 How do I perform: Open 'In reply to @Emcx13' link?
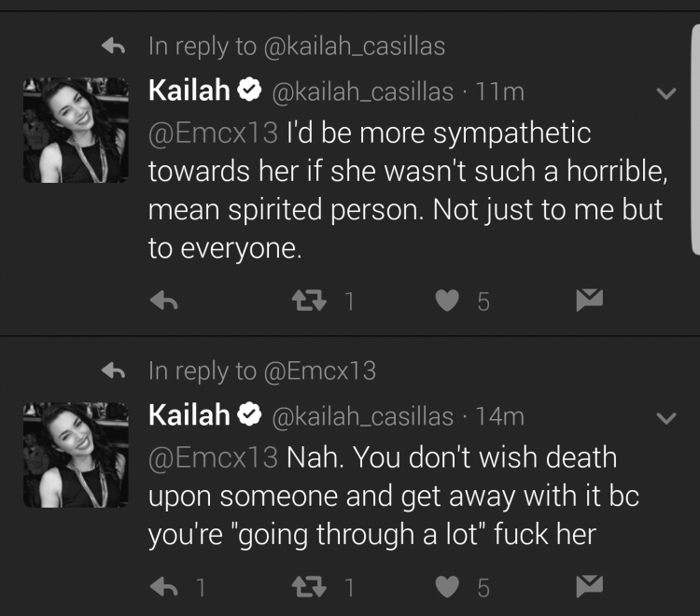tap(262, 371)
